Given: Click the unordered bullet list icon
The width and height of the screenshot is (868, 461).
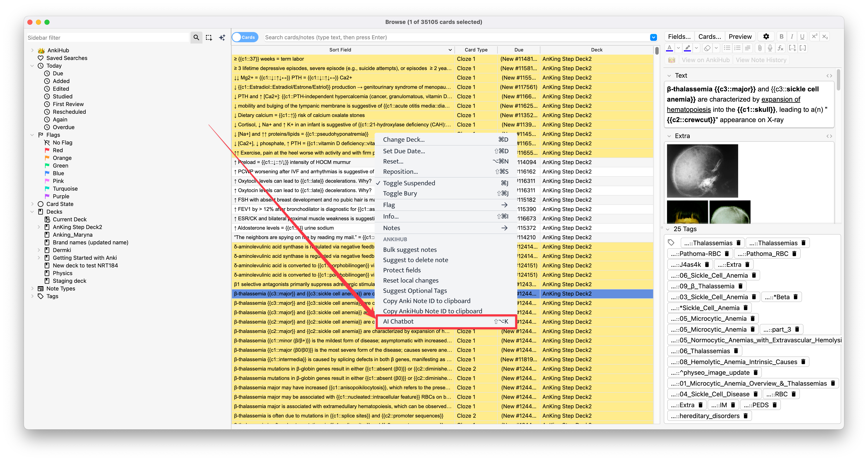Looking at the screenshot, I should click(727, 48).
